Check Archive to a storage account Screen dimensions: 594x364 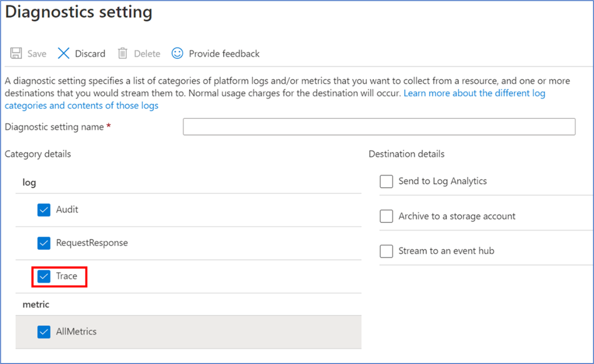[386, 216]
